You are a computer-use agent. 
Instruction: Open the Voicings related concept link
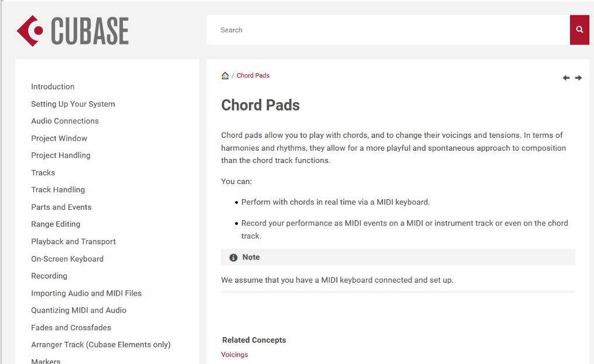(x=234, y=355)
